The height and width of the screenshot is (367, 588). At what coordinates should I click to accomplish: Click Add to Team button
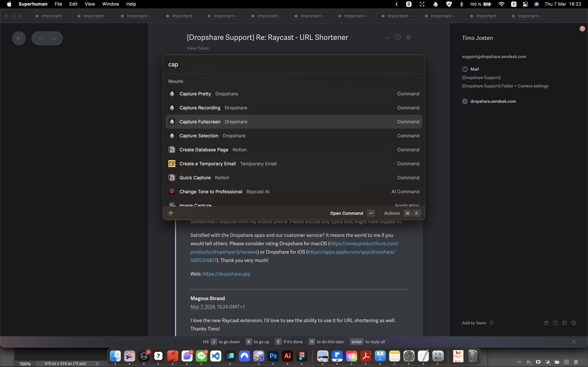474,323
